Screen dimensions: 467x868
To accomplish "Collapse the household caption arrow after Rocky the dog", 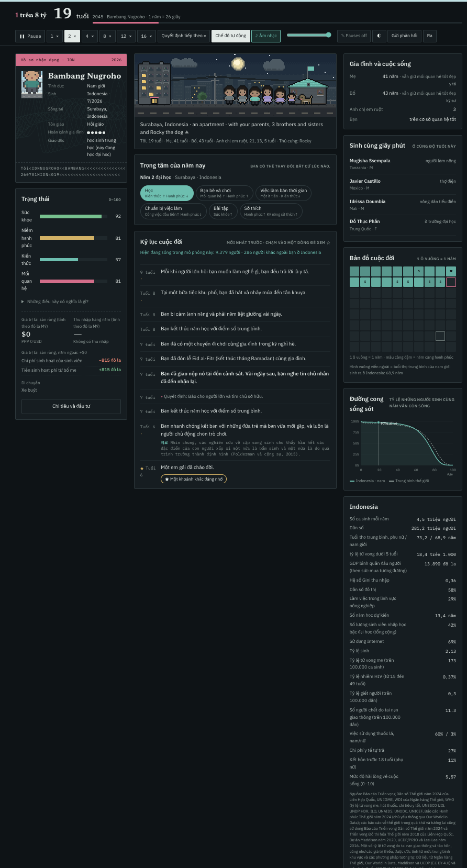I will (187, 132).
